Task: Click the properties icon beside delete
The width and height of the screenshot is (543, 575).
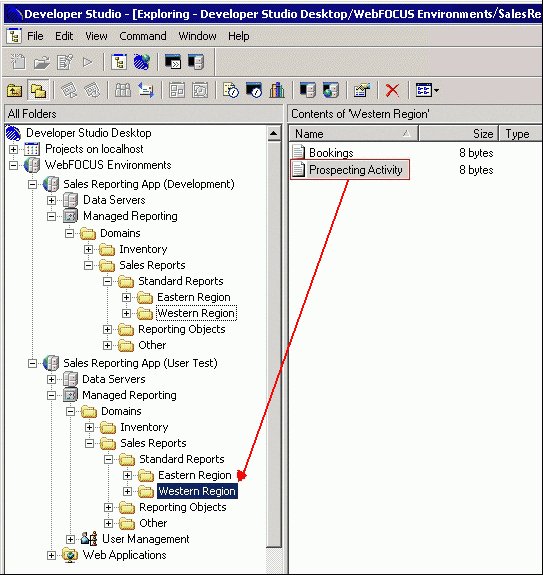Action: coord(362,90)
